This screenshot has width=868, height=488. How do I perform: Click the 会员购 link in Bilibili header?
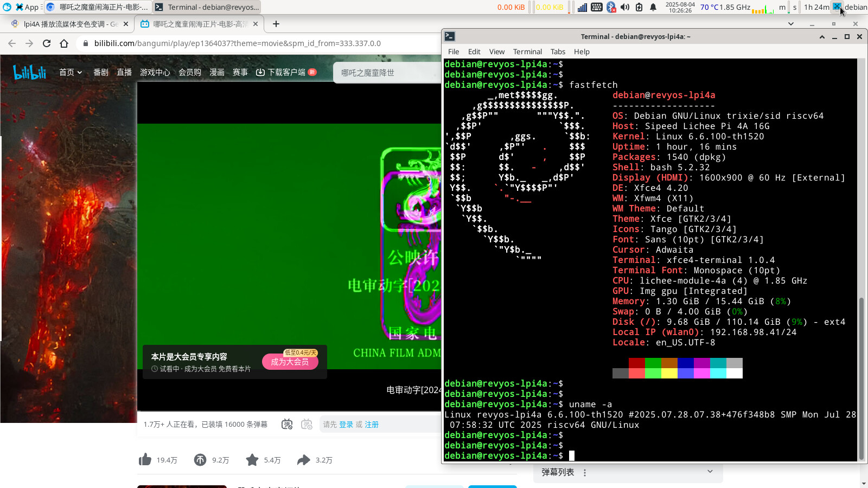tap(190, 72)
